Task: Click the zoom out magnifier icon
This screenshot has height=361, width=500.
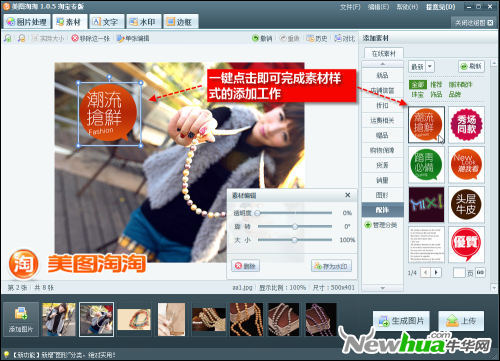Action: (x=22, y=38)
